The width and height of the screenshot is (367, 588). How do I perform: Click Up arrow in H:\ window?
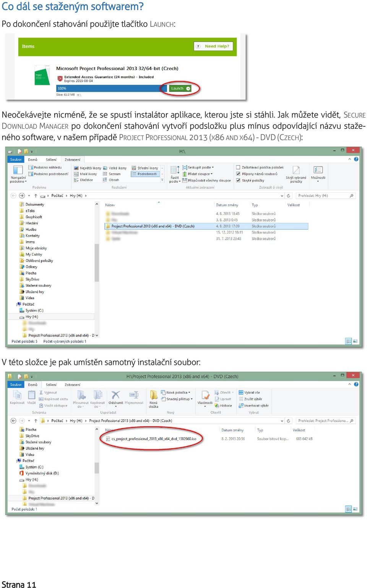pyautogui.click(x=36, y=195)
